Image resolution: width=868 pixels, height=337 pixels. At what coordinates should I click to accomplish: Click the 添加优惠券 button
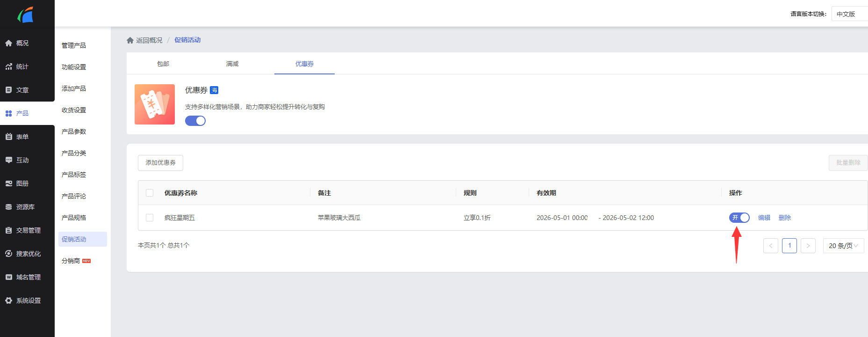[160, 163]
